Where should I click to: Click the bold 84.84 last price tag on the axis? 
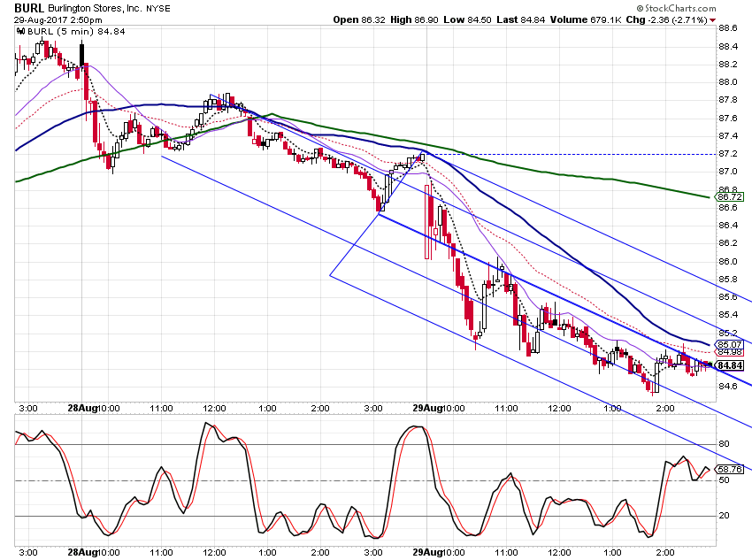pos(730,365)
